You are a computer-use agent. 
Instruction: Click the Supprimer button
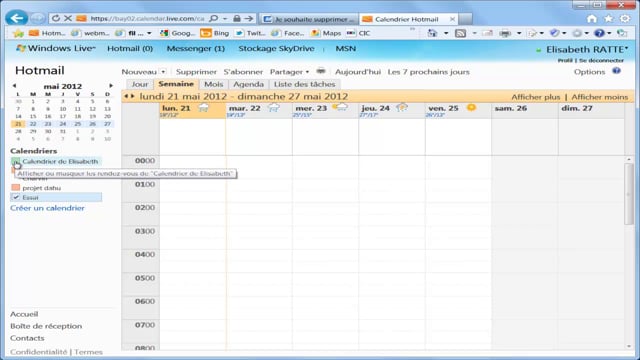pos(196,72)
